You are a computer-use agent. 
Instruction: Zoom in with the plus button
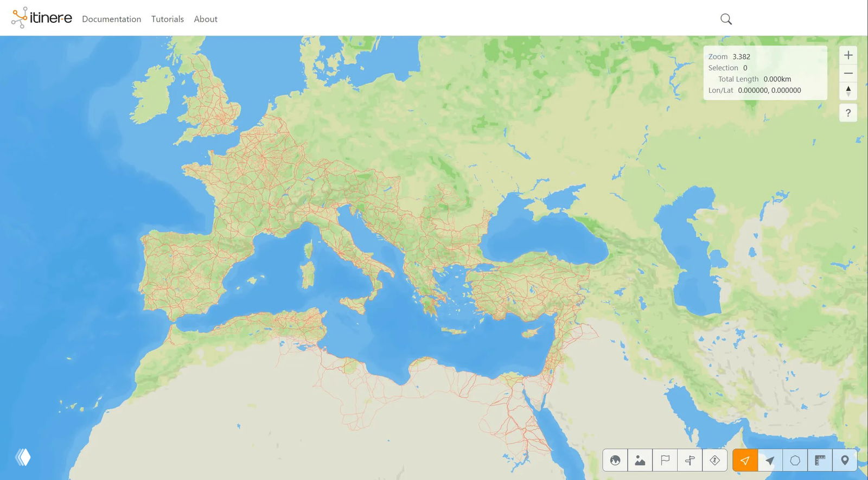(x=848, y=55)
